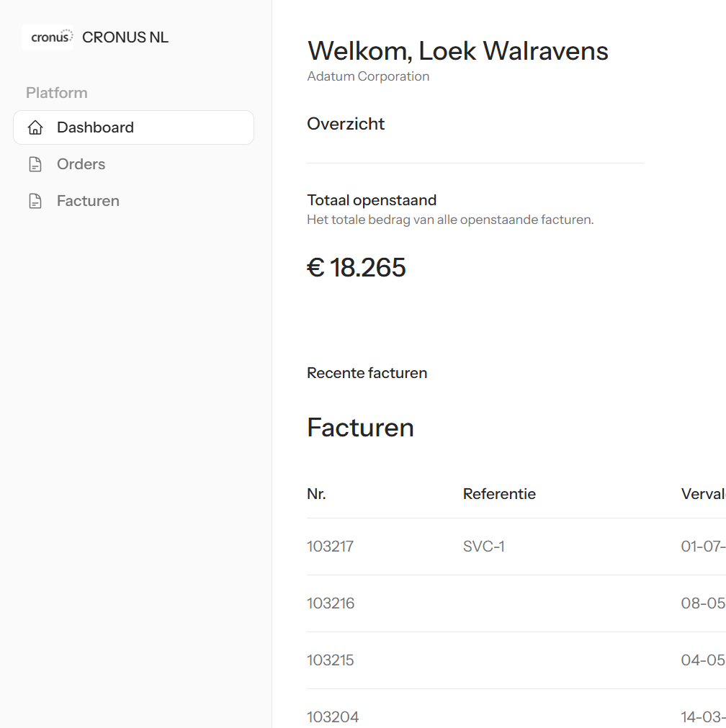Click the Adatum Corporation subtitle
This screenshot has width=726, height=728.
(x=368, y=76)
